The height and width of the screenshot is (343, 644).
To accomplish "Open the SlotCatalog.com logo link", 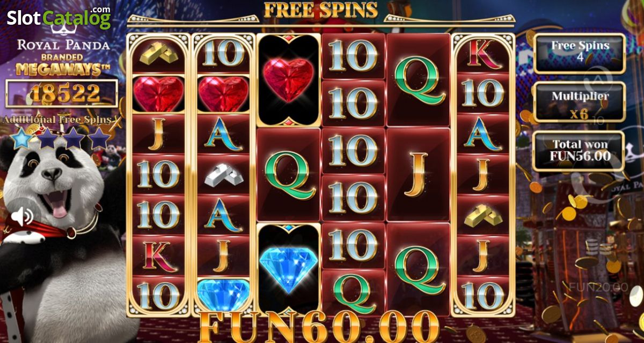I will click(x=59, y=17).
